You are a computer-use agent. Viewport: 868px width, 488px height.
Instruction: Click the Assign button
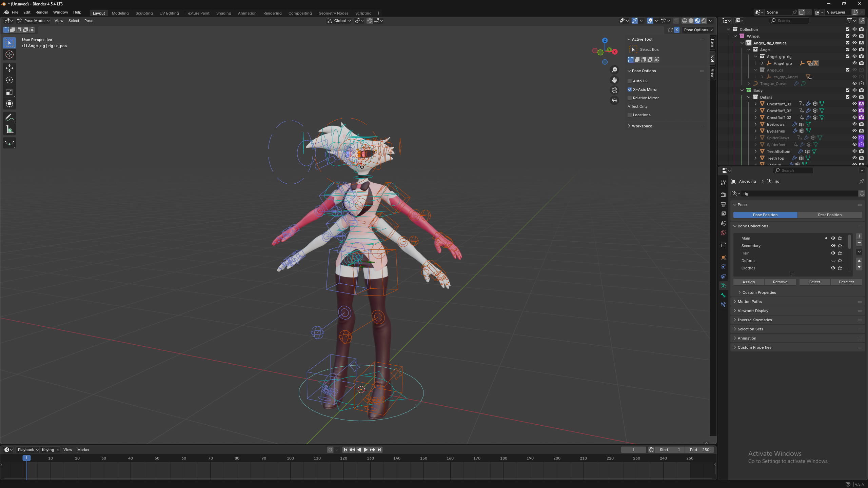point(748,282)
